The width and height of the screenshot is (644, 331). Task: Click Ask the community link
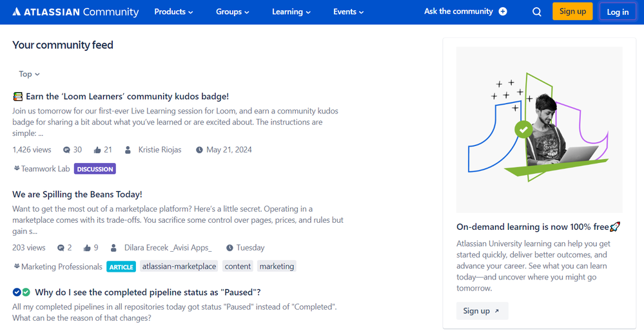458,12
